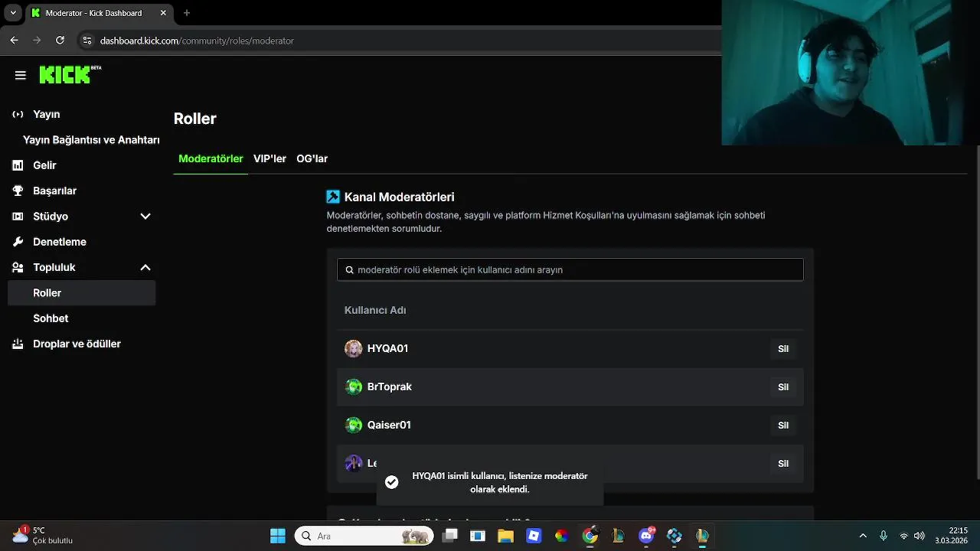The width and height of the screenshot is (980, 551).
Task: Go back with the browser back arrow
Action: click(x=14, y=40)
